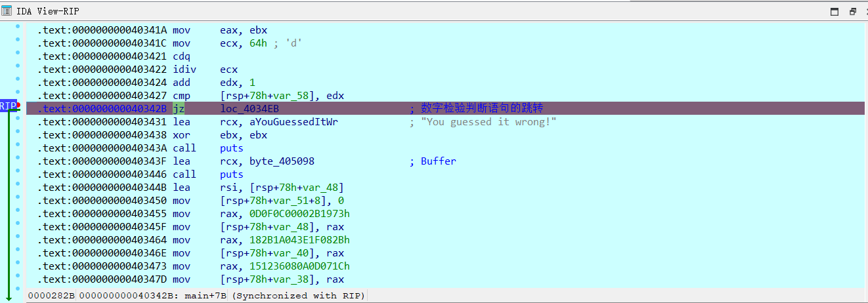Toggle breakpoint dot at first call puts line
The image size is (868, 303).
pyautogui.click(x=18, y=144)
